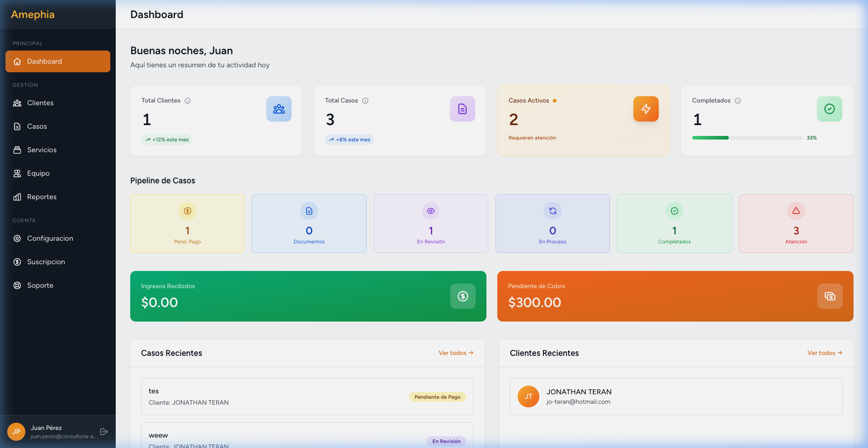This screenshot has height=448, width=868.
Task: Open Soporte help page
Action: [58, 285]
